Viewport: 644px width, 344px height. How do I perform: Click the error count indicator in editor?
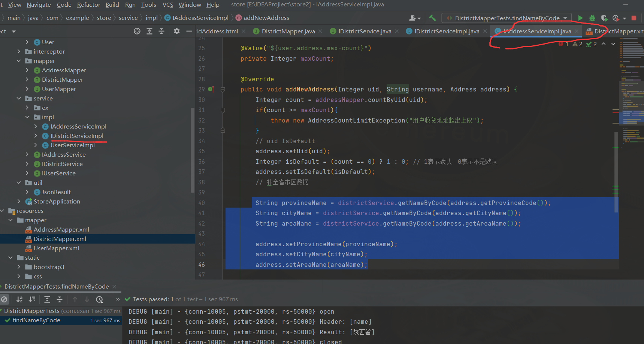563,44
